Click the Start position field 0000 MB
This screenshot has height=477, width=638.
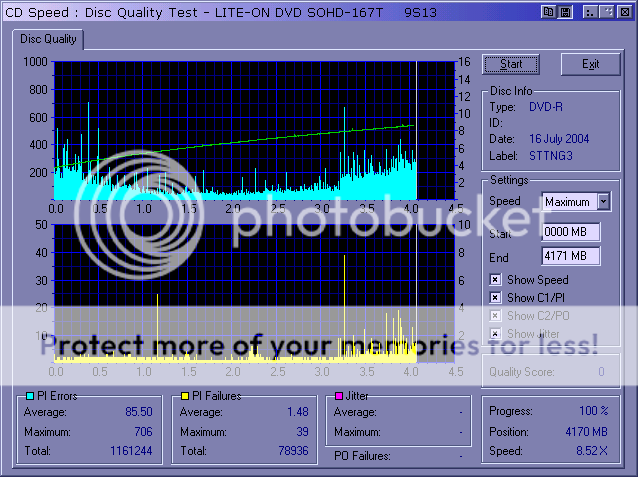pyautogui.click(x=570, y=232)
